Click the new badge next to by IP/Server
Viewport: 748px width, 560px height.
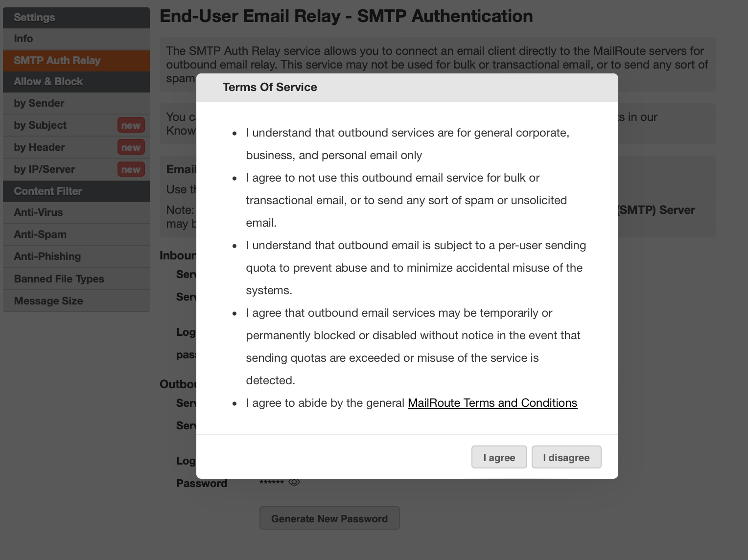click(x=131, y=169)
